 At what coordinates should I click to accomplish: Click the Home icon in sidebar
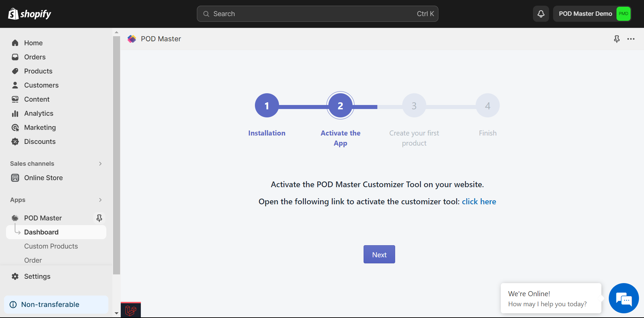pos(15,43)
